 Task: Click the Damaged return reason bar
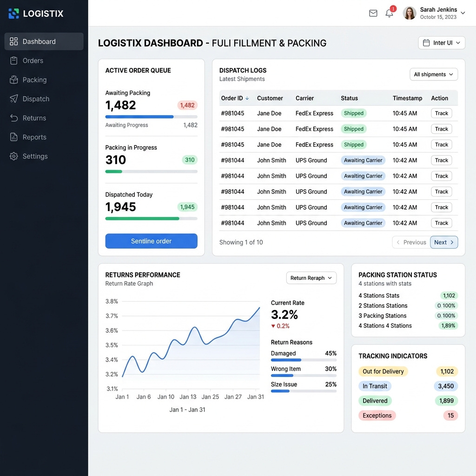coord(304,360)
